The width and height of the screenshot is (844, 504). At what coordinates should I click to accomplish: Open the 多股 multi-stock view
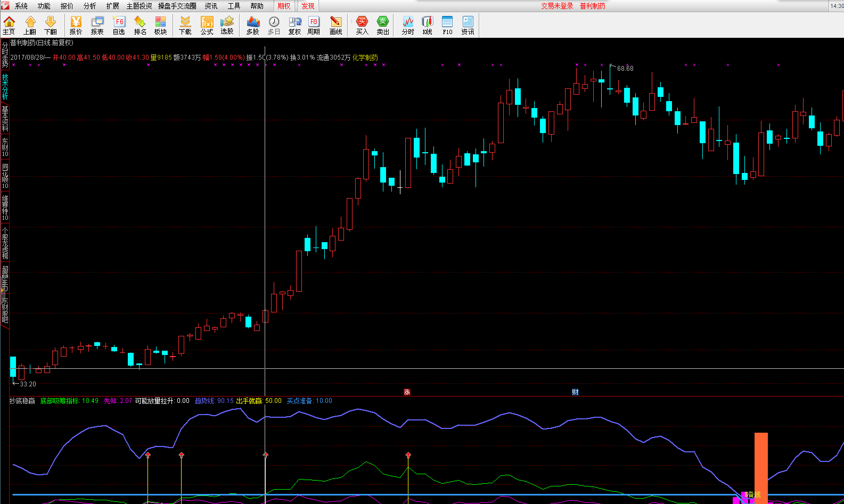pos(253,25)
